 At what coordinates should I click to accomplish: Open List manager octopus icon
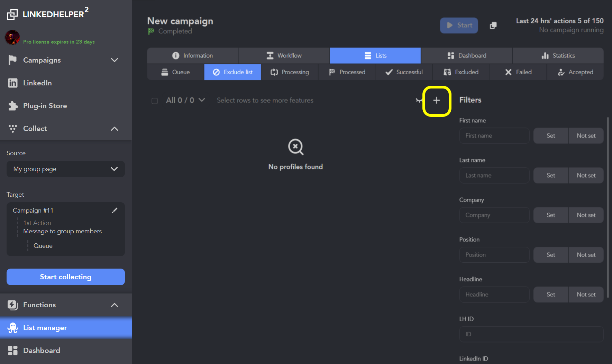point(13,328)
